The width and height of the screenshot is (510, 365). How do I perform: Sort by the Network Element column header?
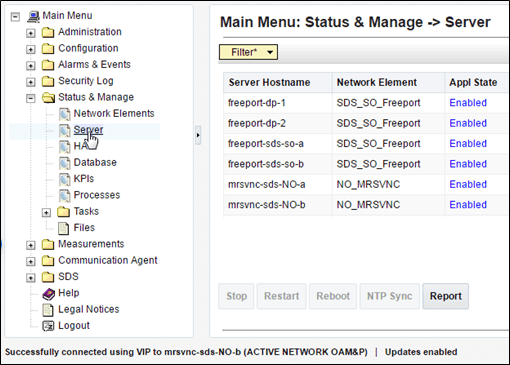click(x=389, y=83)
